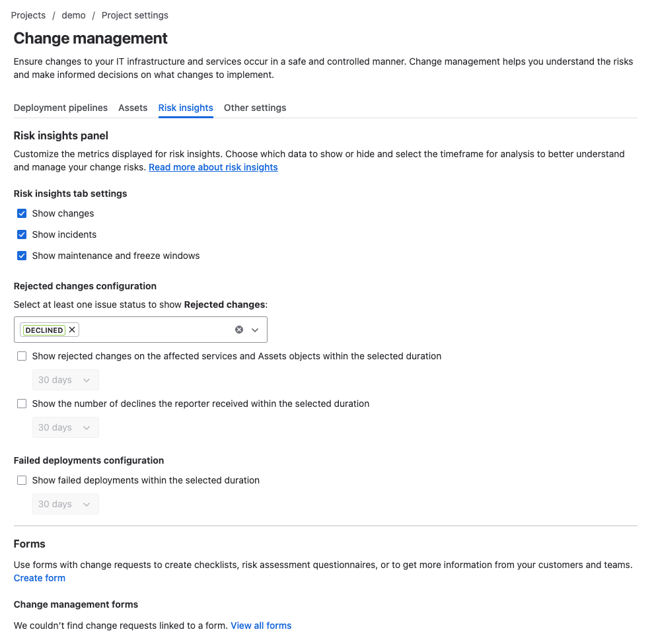Clear all selected statuses with the circle-x icon
The image size is (654, 644).
tap(239, 330)
